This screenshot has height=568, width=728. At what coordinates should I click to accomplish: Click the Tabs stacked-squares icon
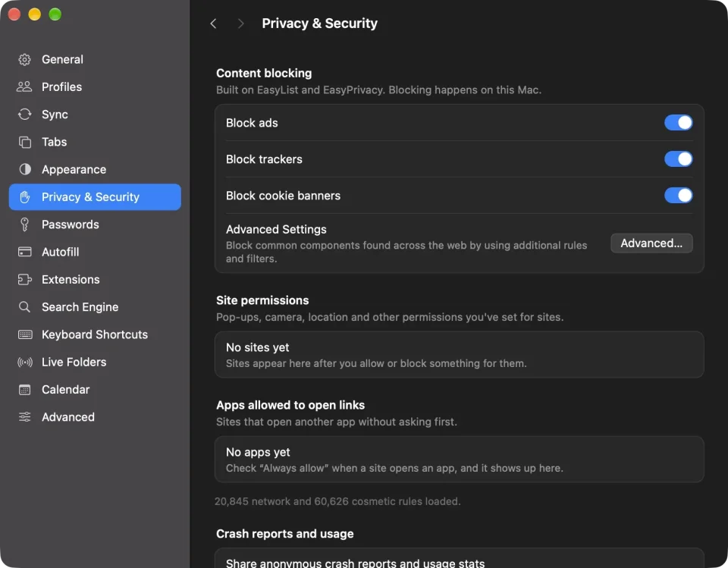click(24, 142)
